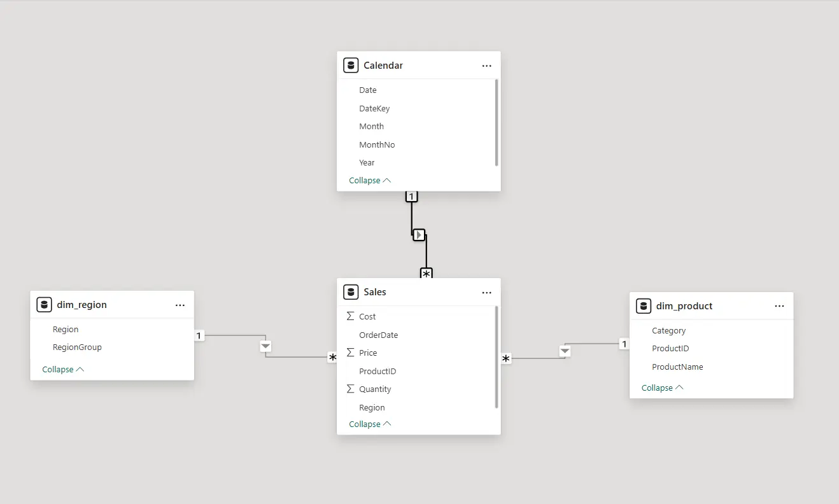Viewport: 839px width, 504px height.
Task: Click the dim_region table database icon
Action: click(44, 305)
